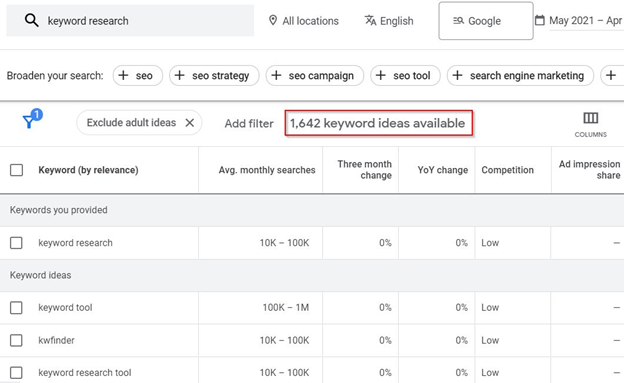This screenshot has height=383, width=624.
Task: Click the search magnifier icon
Action: pyautogui.click(x=31, y=20)
